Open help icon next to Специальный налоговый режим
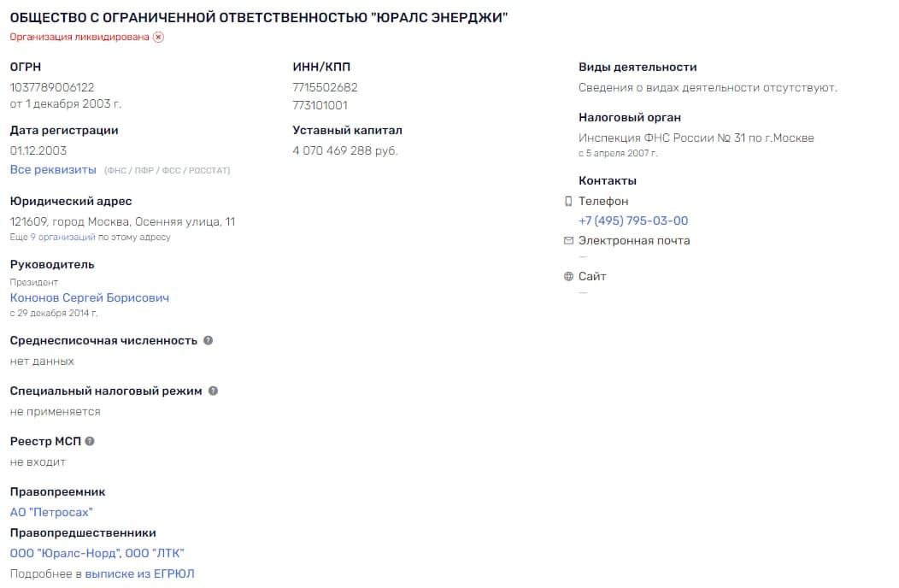 point(214,391)
